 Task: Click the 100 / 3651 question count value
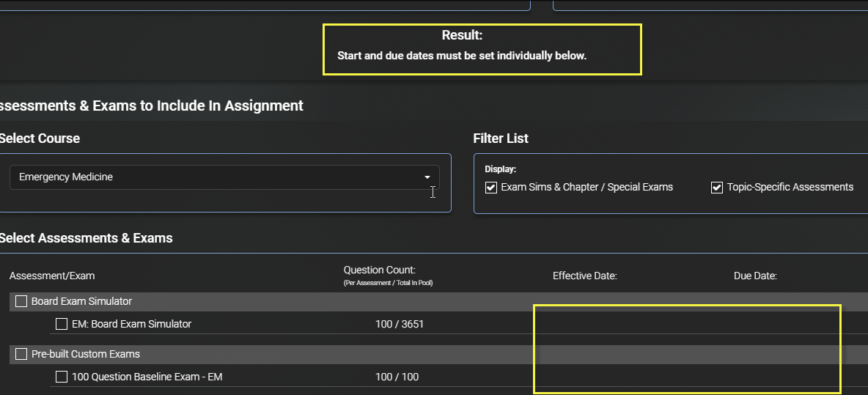pos(399,324)
